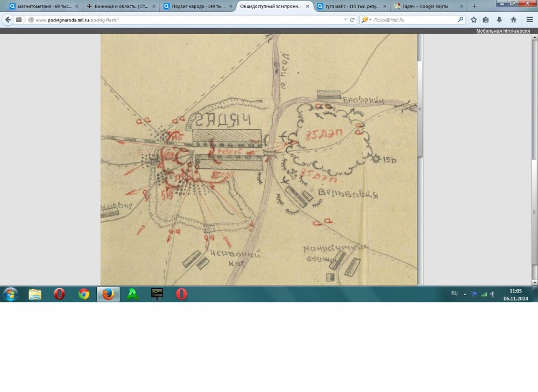
Task: Close the Подвиг народа tab
Action: click(x=231, y=6)
